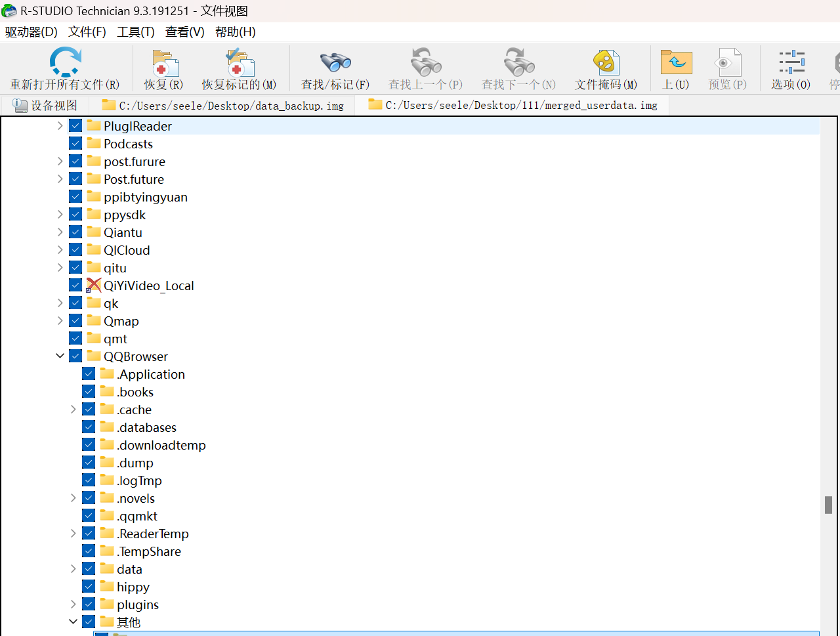Toggle the ppibtyingyuan checkbox

(x=75, y=197)
